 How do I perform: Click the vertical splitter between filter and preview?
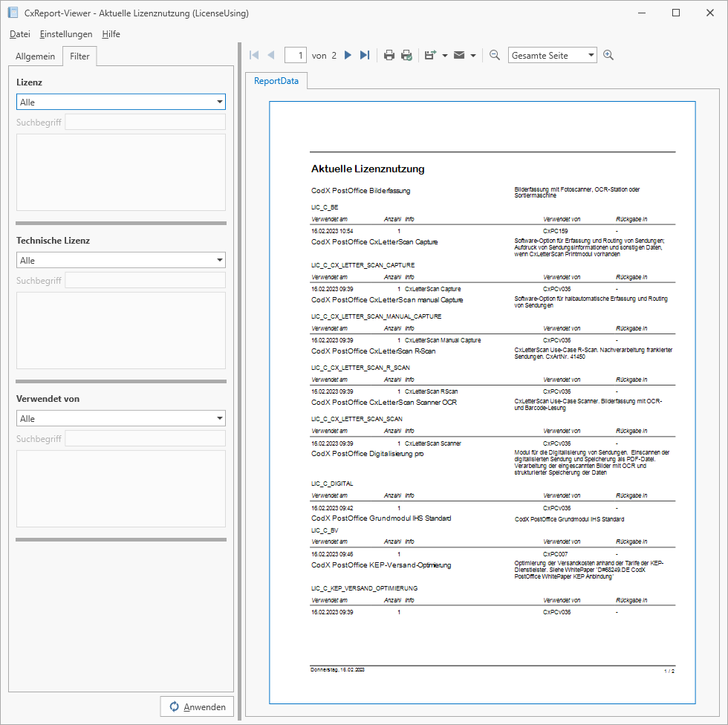(239, 382)
